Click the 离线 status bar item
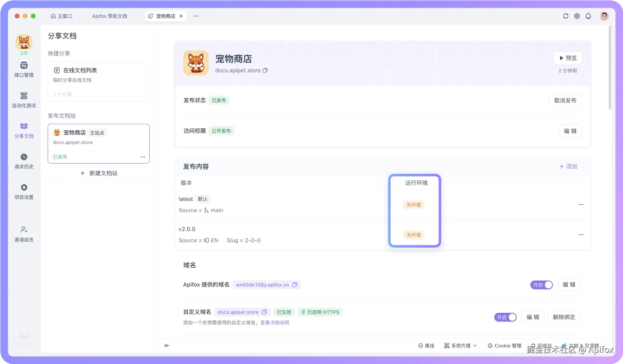 pos(426,346)
